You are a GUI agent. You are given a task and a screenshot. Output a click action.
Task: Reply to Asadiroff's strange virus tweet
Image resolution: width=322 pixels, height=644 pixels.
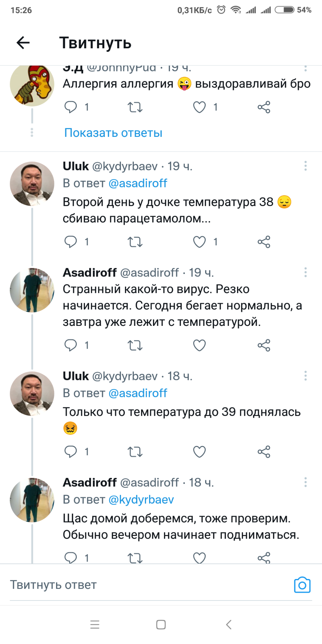pos(71,346)
